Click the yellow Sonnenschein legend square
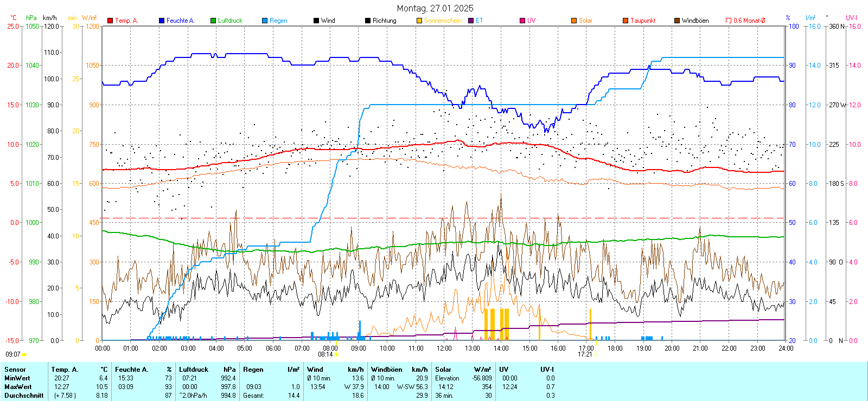Screen dimensions: 868x401 pyautogui.click(x=419, y=21)
